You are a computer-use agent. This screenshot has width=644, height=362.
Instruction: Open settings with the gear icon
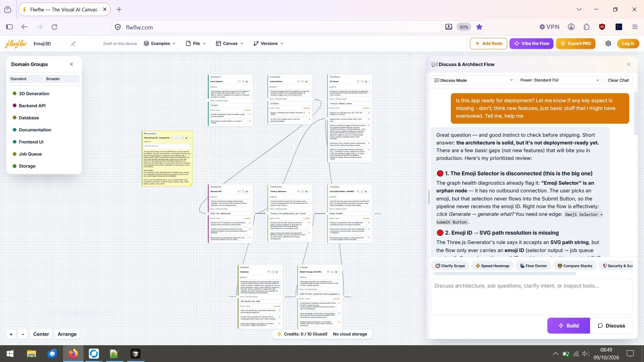[x=608, y=44]
